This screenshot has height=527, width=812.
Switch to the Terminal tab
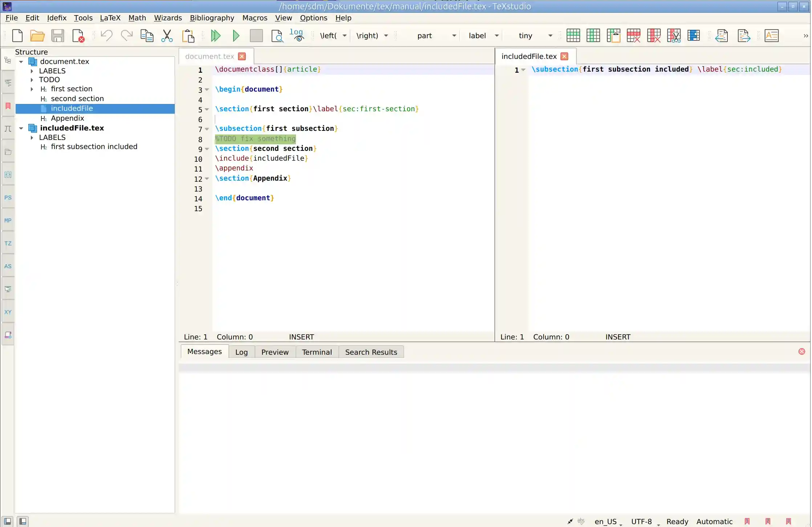(x=317, y=351)
